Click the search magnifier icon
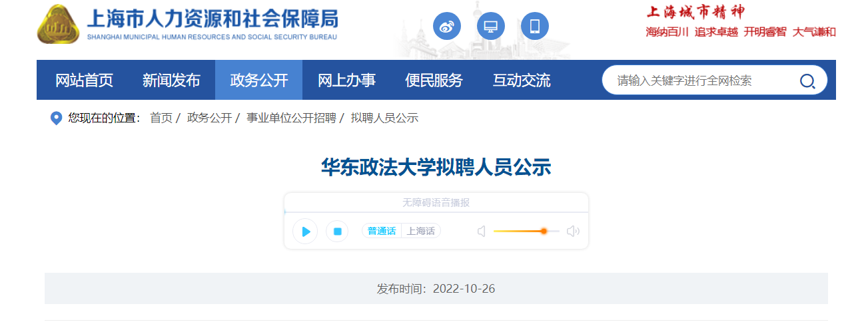This screenshot has width=868, height=328. [x=807, y=81]
